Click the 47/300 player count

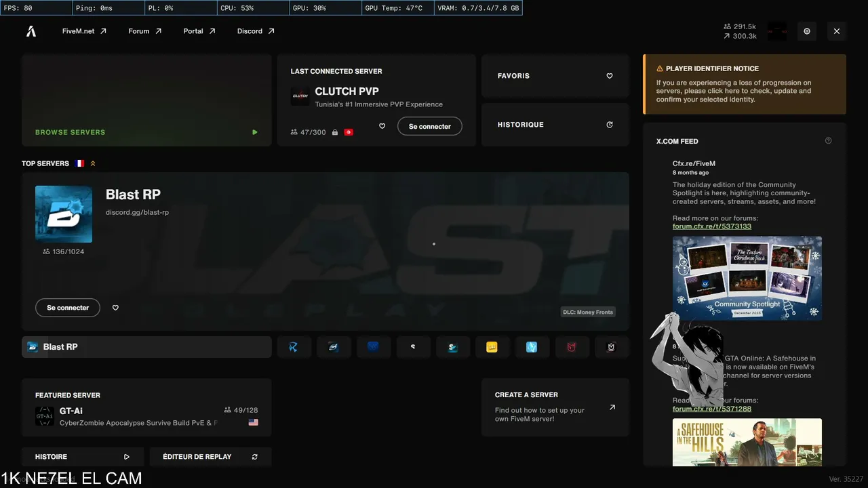309,132
